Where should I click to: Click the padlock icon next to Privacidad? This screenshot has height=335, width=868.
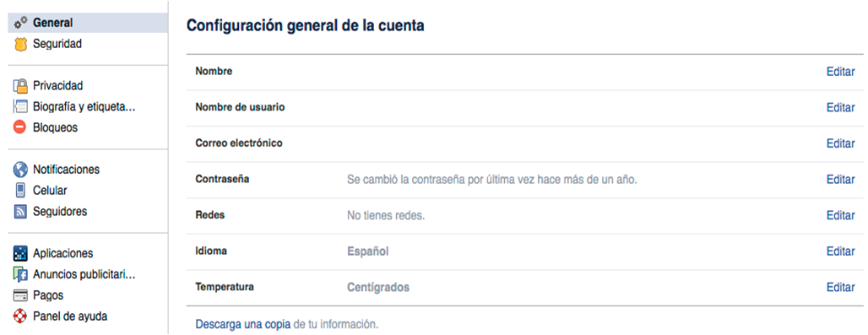tap(20, 86)
